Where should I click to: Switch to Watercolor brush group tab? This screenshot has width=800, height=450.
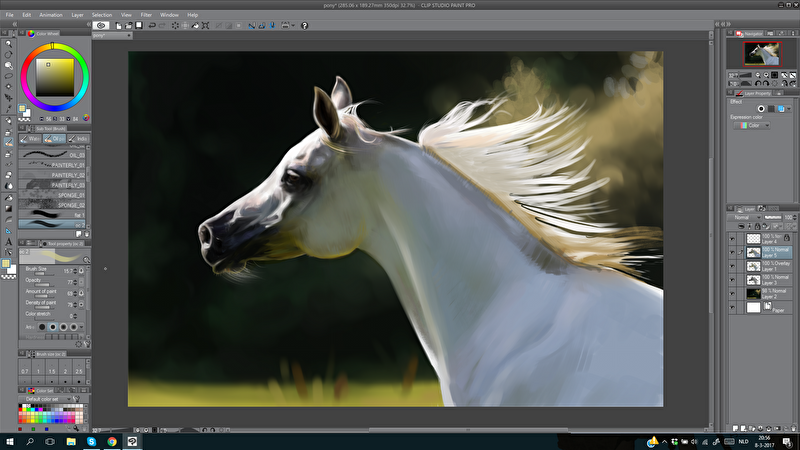pyautogui.click(x=30, y=139)
